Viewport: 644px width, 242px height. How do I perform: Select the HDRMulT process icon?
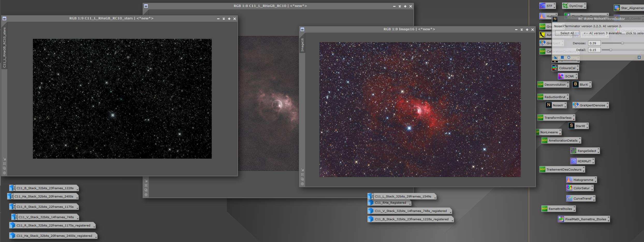tap(582, 161)
